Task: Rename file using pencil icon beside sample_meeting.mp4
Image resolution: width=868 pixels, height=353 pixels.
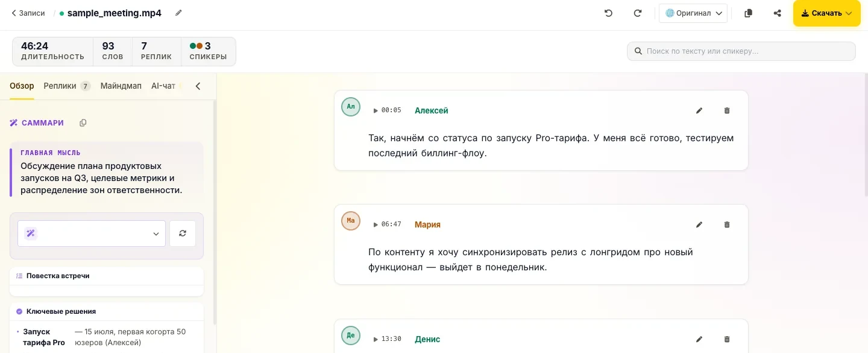Action: coord(178,13)
